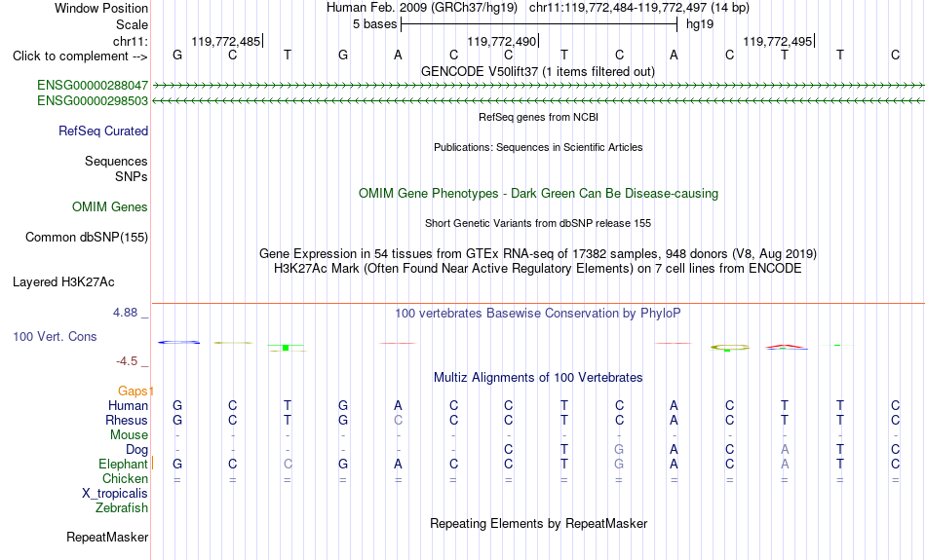Click the 100 Vert. Cons track label
Screen dimensions: 926x560
click(55, 336)
